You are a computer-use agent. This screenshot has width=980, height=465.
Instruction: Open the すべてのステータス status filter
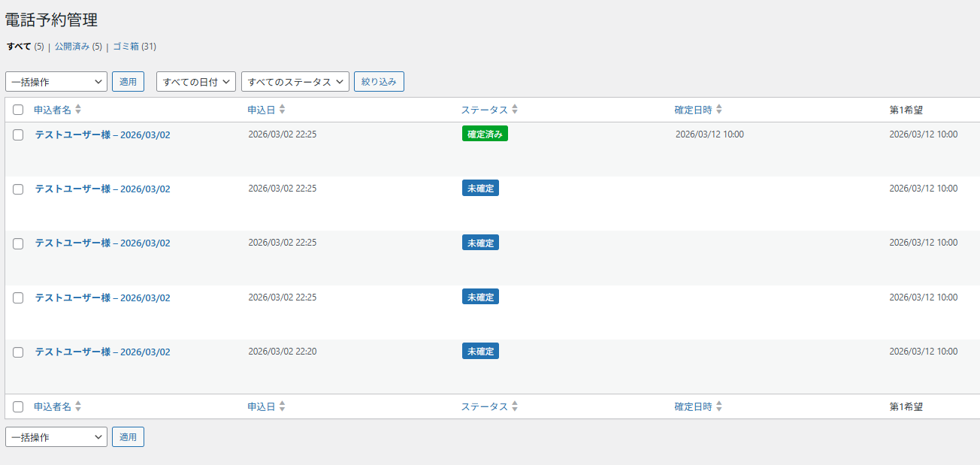coord(295,82)
